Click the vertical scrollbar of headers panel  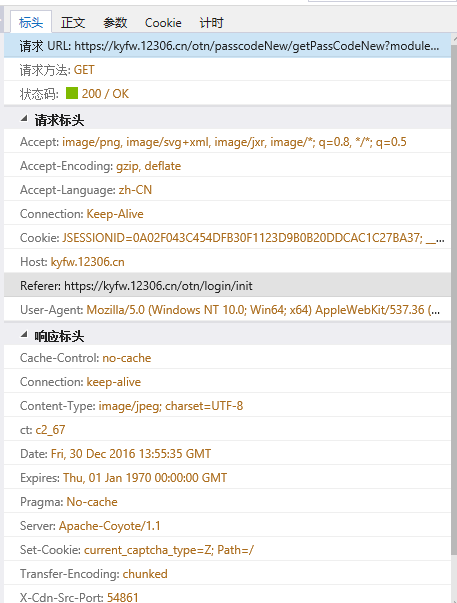454,300
